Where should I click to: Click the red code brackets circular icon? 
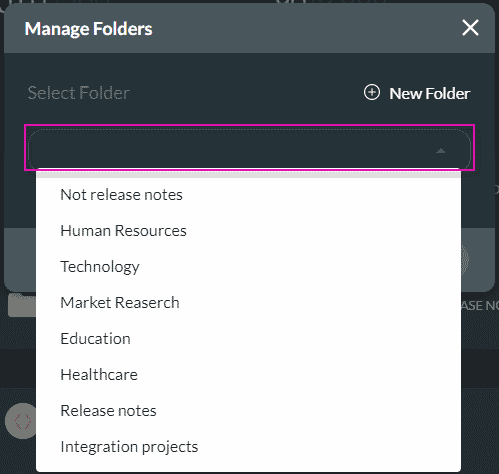click(x=21, y=421)
